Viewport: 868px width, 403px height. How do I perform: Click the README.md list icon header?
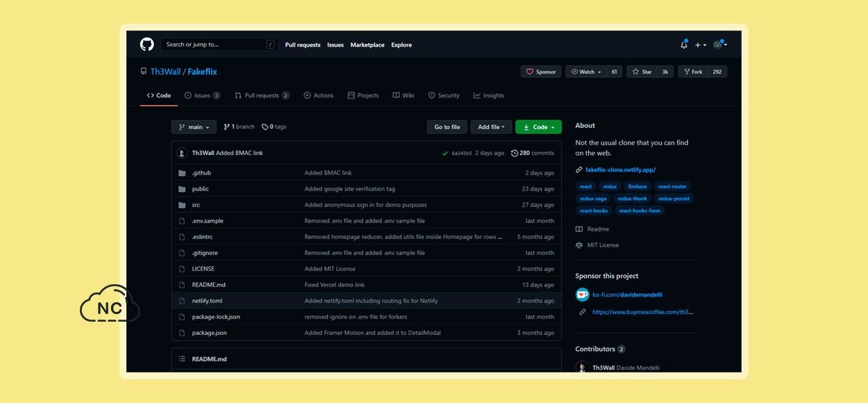(x=182, y=359)
